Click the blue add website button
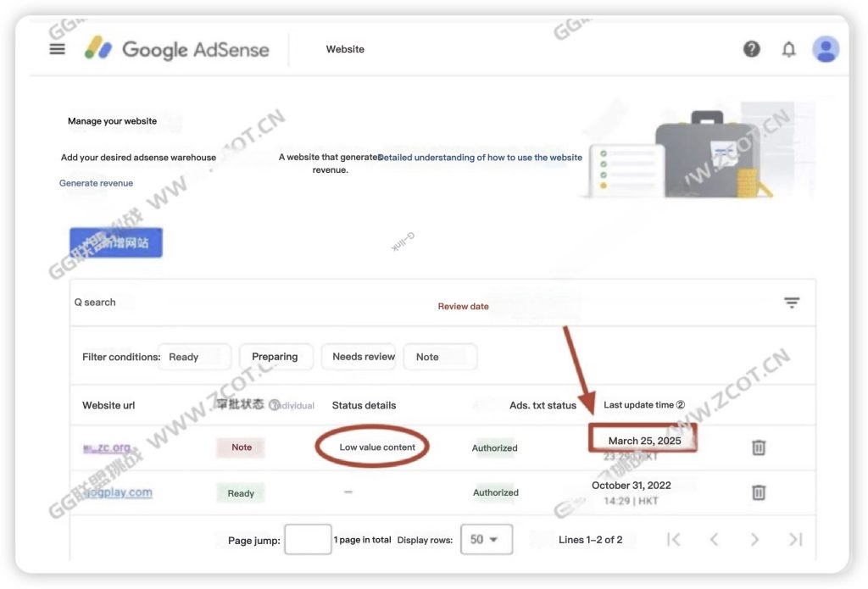This screenshot has height=589, width=868. tap(116, 242)
